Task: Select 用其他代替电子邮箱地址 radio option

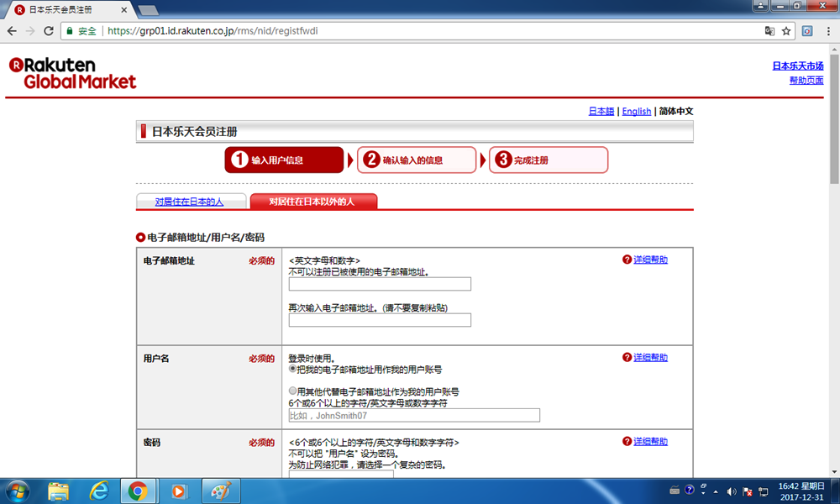Action: (x=293, y=391)
